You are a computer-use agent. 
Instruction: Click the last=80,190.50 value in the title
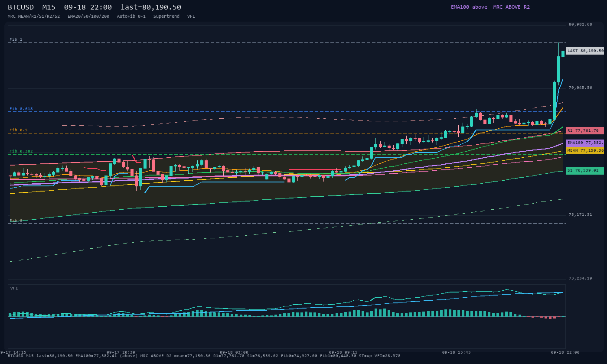151,7
